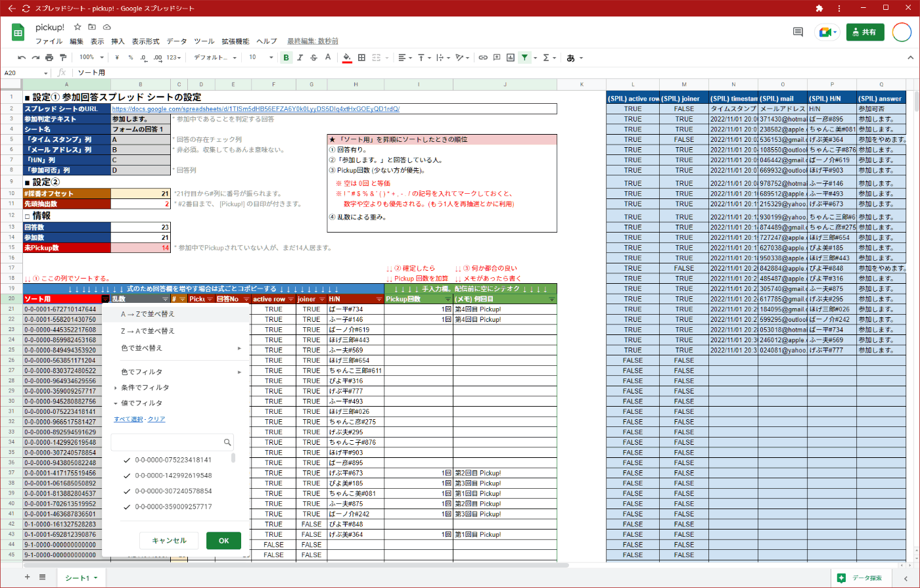Format cells as percent
920x588 pixels.
(130, 58)
